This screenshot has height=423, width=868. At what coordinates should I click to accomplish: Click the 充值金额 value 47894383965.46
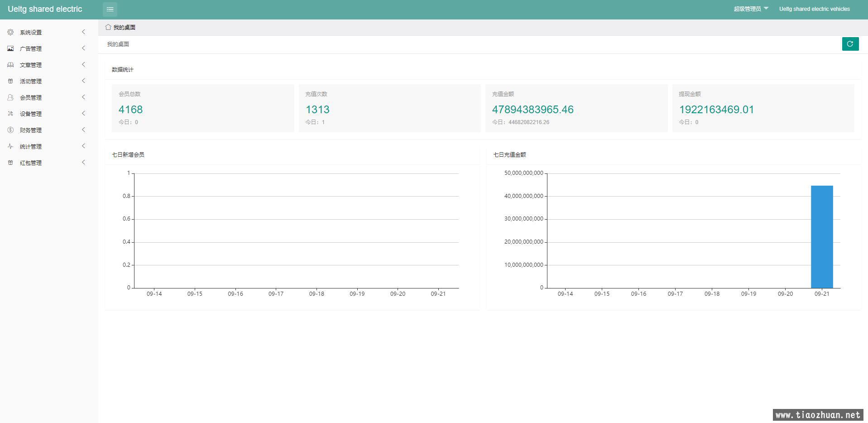[x=532, y=110]
